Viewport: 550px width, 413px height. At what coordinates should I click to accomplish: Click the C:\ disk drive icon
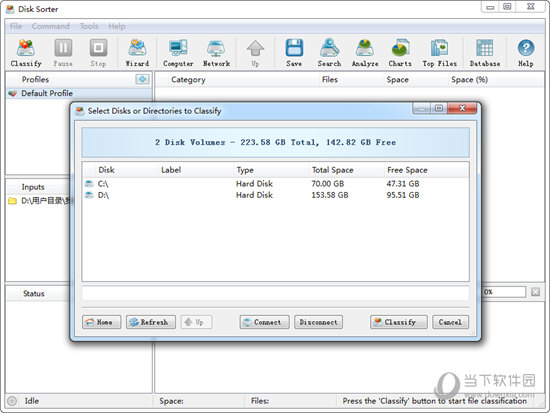click(89, 184)
